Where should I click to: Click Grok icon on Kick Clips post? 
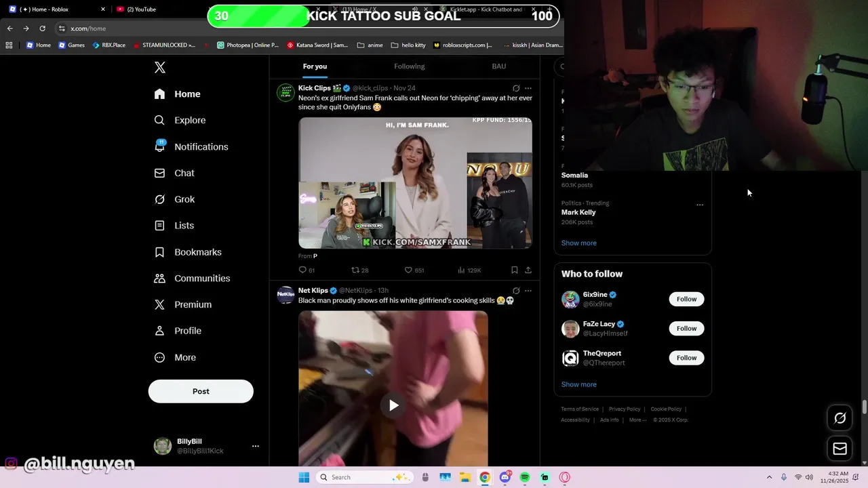tap(516, 88)
